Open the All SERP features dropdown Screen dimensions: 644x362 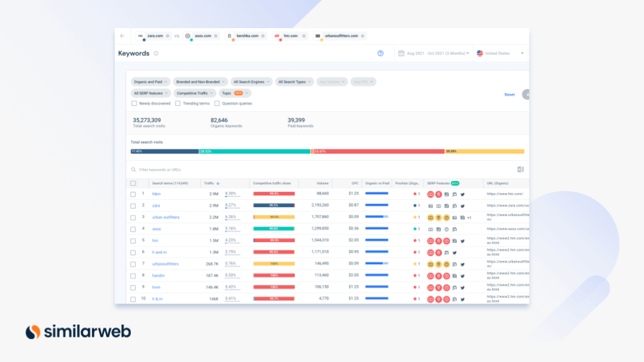coord(150,93)
